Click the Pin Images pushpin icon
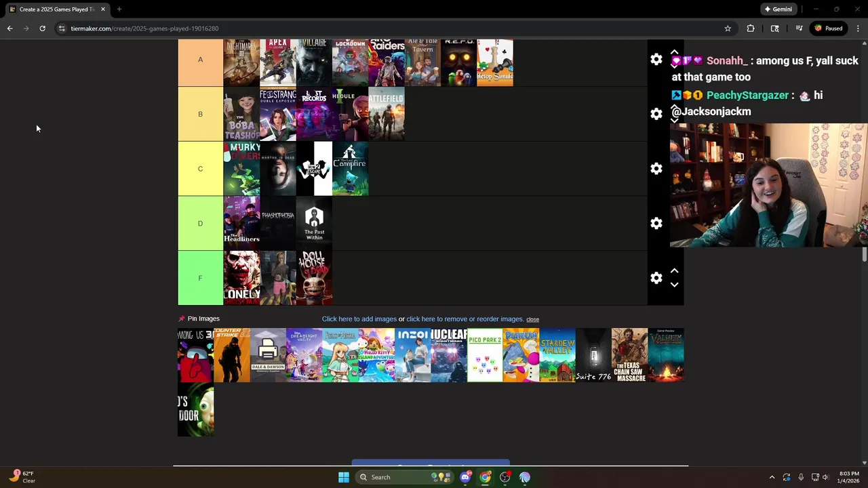This screenshot has width=868, height=488. click(x=181, y=319)
